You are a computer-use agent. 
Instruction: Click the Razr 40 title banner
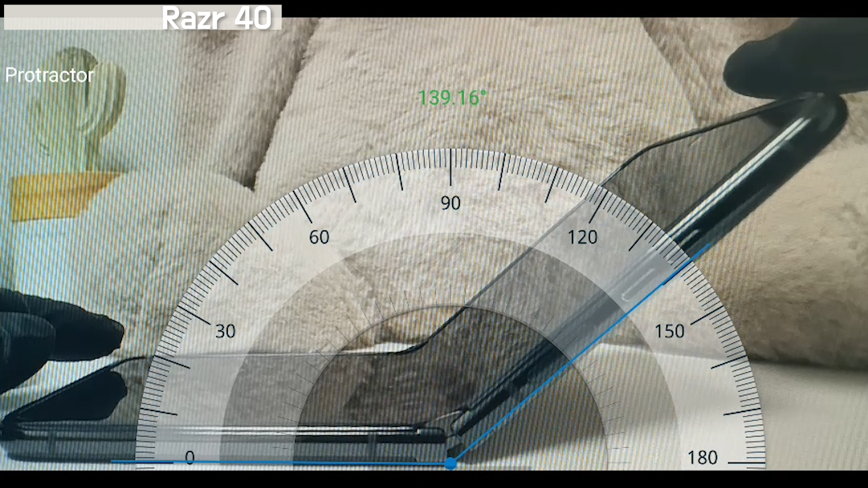(216, 18)
